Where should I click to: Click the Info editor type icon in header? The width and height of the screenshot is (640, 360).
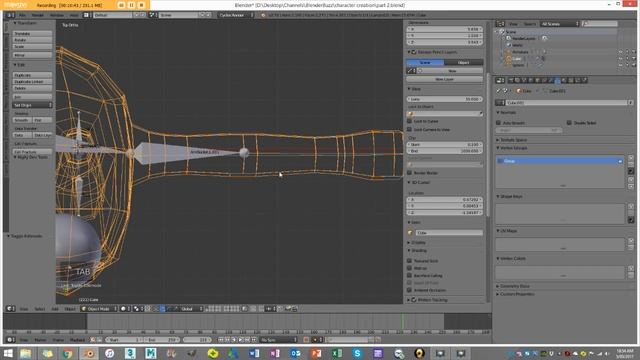10,15
